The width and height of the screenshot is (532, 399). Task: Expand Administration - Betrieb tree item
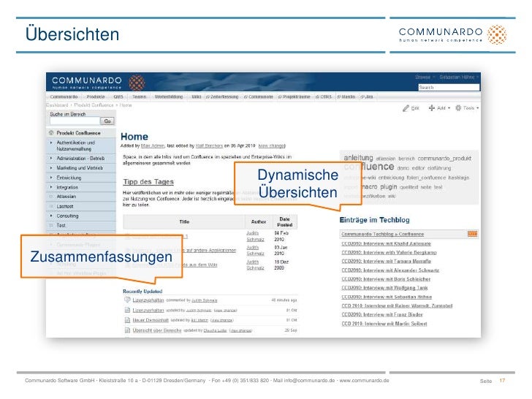(x=51, y=158)
